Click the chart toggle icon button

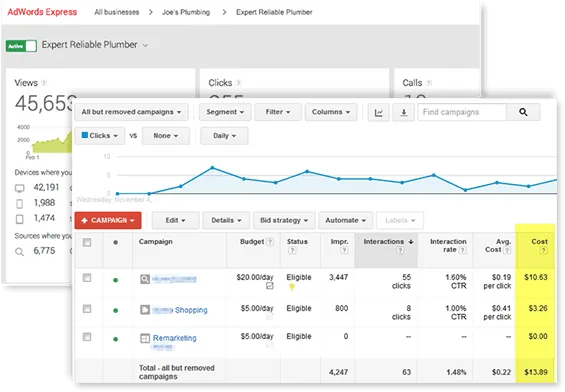coord(378,112)
